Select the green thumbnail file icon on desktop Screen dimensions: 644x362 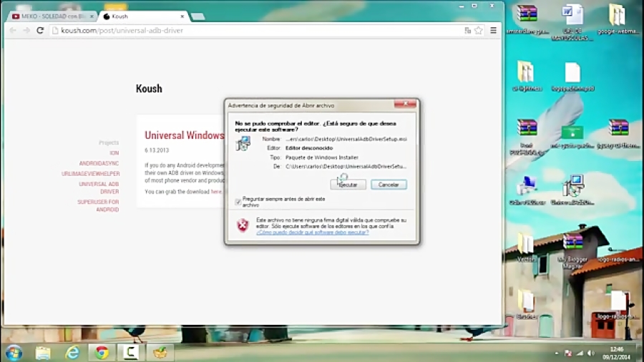click(572, 137)
